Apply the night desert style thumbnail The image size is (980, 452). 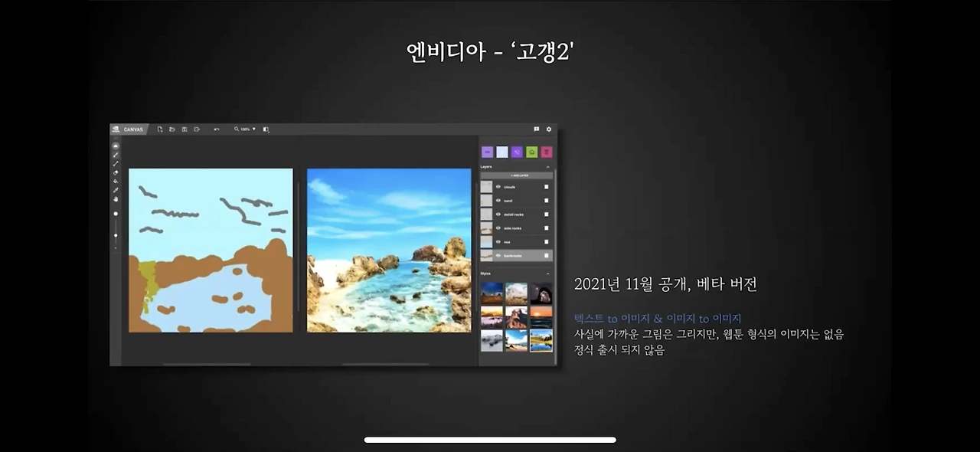click(x=492, y=293)
